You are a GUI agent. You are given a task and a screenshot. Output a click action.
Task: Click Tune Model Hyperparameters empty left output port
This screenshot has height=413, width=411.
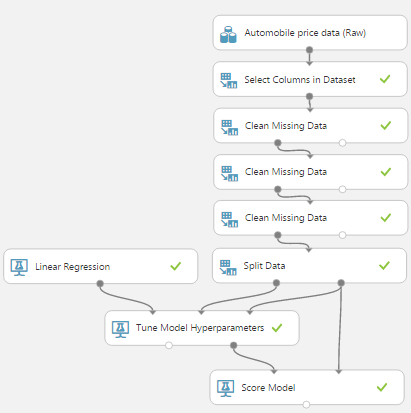click(169, 345)
